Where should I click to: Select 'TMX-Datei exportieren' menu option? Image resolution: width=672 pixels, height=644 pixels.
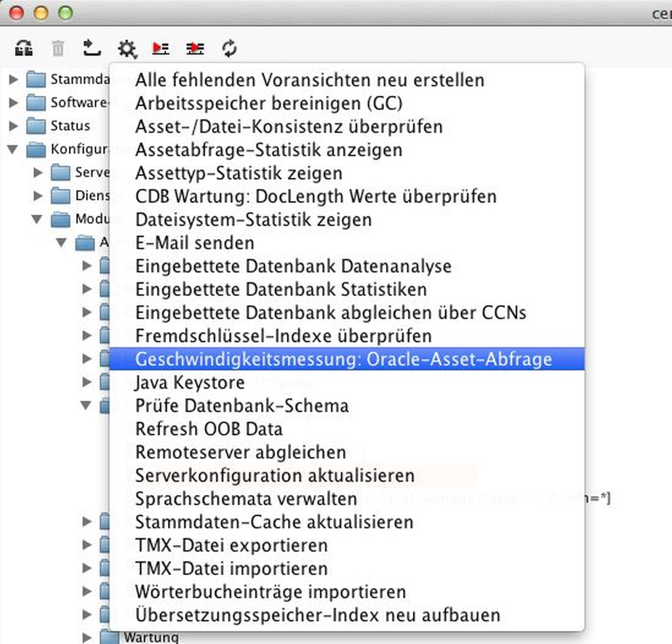tap(231, 545)
